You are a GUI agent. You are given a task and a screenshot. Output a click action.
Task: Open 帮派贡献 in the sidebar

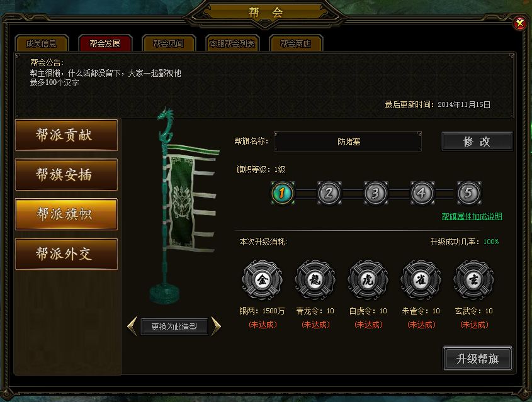(x=67, y=135)
